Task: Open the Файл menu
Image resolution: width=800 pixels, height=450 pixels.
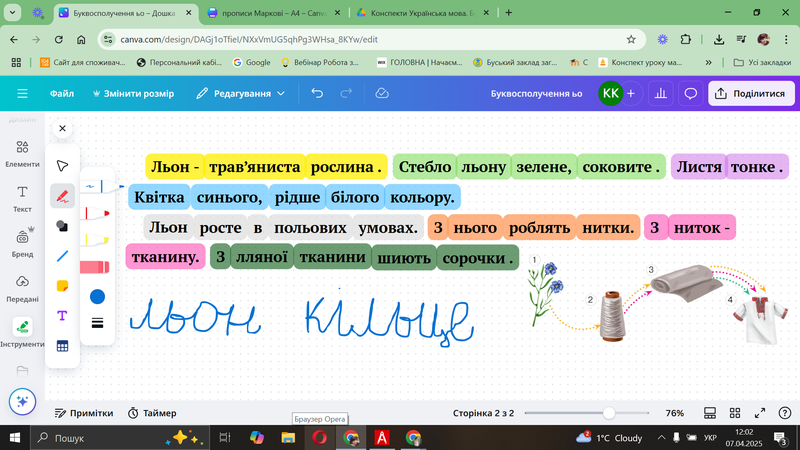Action: click(62, 93)
